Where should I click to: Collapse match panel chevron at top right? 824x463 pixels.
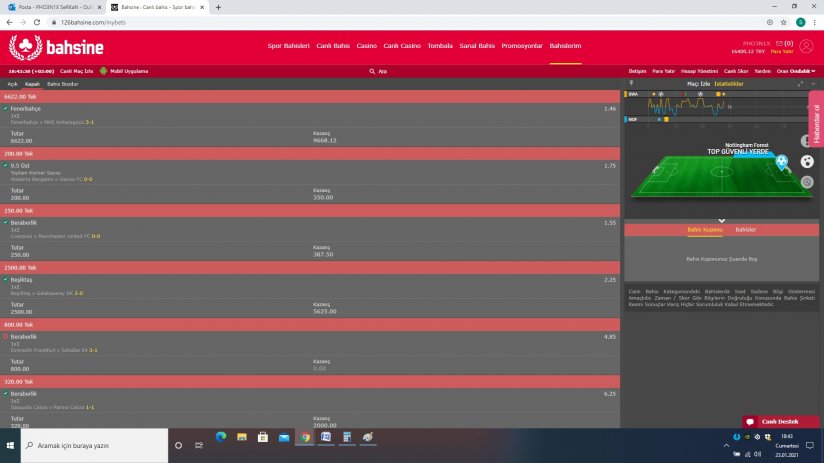tap(813, 84)
